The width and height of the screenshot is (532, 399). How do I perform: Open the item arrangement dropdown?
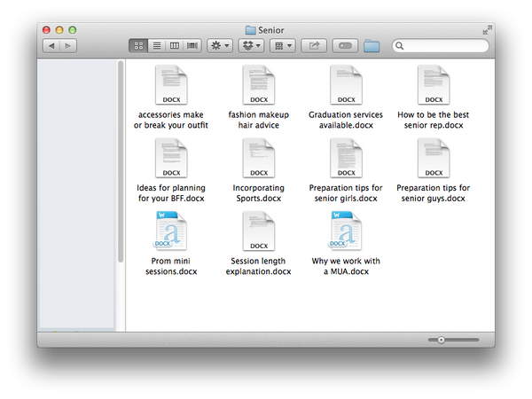coord(283,45)
